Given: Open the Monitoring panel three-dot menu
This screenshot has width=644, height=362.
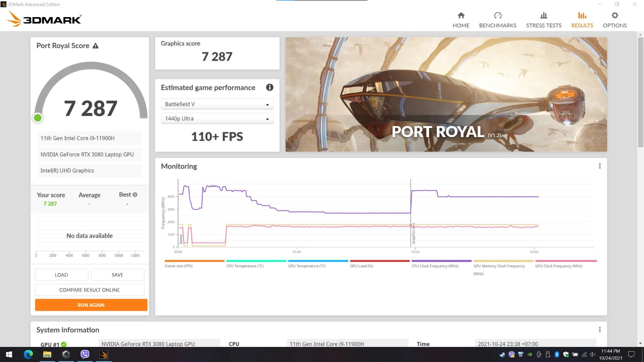Looking at the screenshot, I should (x=600, y=166).
